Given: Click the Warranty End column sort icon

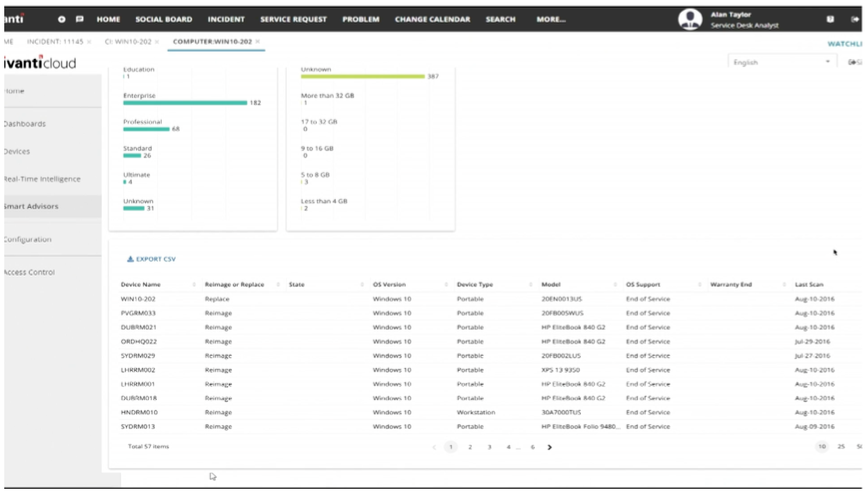Looking at the screenshot, I should pyautogui.click(x=784, y=284).
